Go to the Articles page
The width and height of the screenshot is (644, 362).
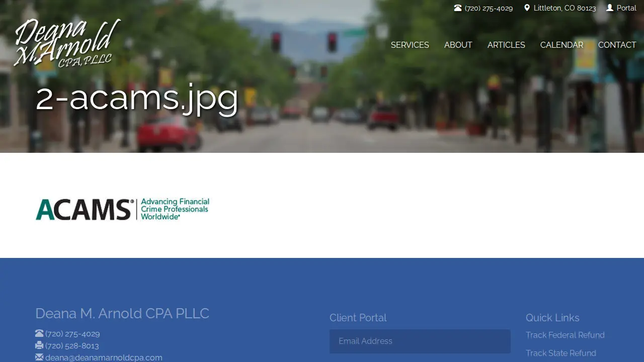click(506, 45)
